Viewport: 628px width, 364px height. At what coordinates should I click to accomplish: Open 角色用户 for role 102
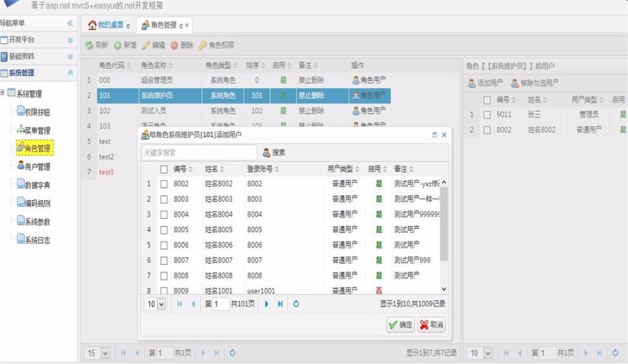(369, 110)
